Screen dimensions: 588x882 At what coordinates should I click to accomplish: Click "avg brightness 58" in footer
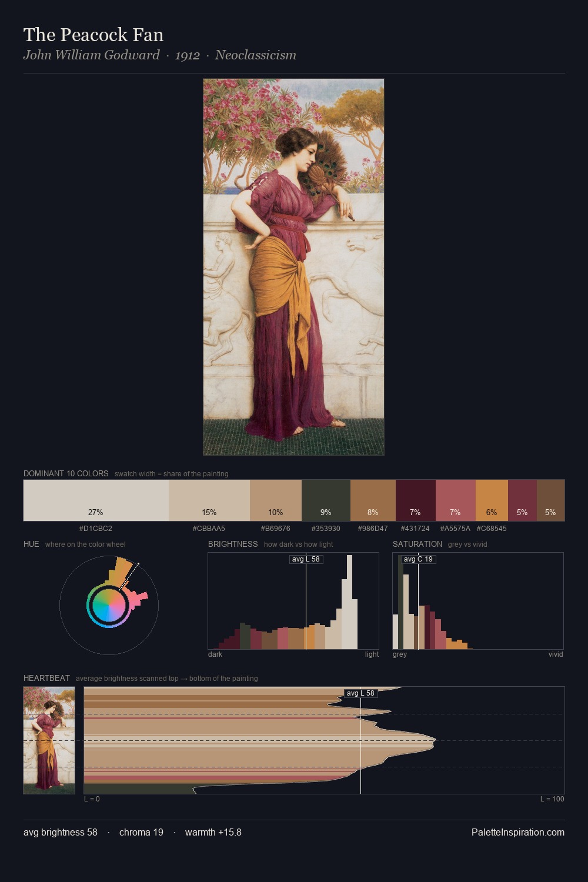point(61,832)
